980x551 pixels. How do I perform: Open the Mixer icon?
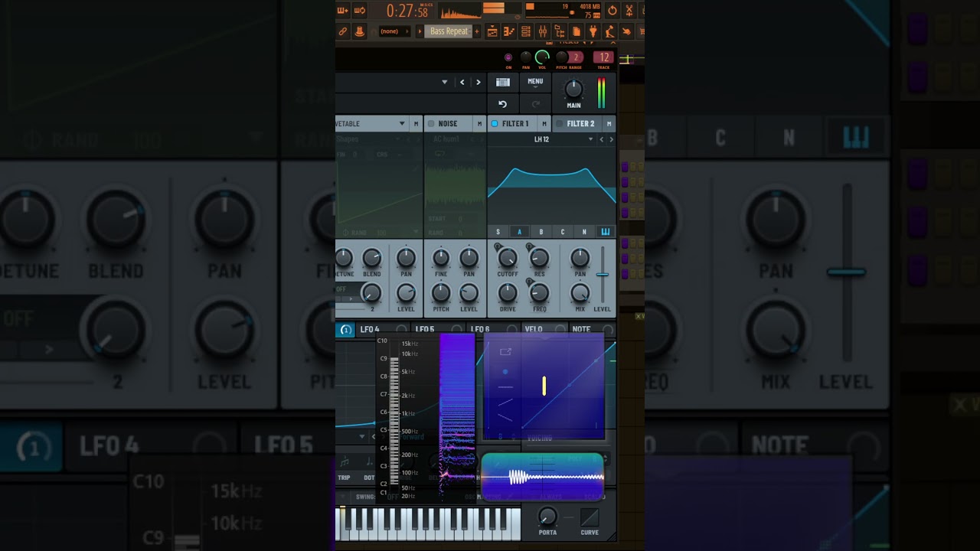543,31
